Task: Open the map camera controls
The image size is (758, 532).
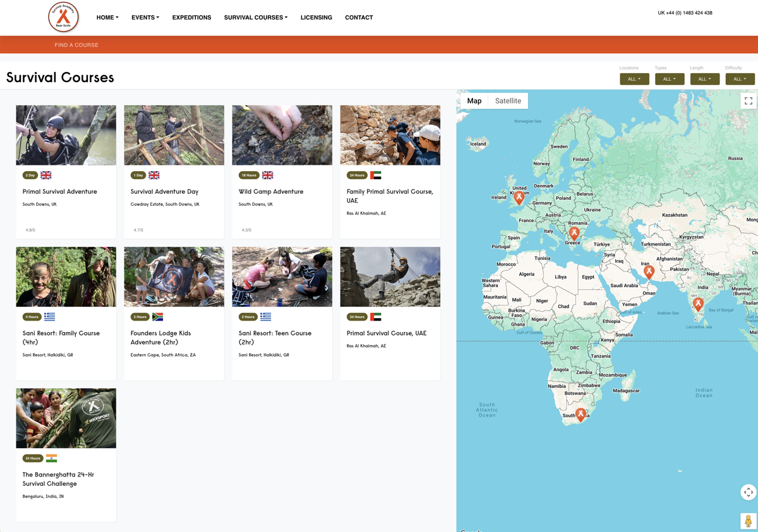Action: [x=748, y=492]
